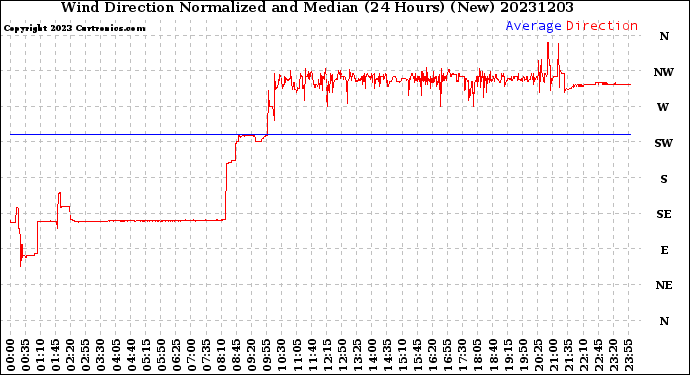
Task: Click the '06:25' time axis label
Action: [176, 355]
